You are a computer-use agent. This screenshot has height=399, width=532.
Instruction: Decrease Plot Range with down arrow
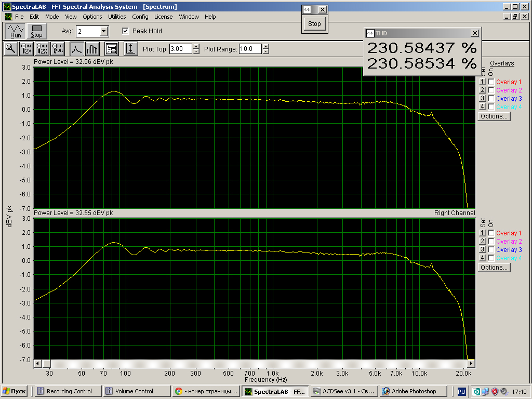click(266, 51)
